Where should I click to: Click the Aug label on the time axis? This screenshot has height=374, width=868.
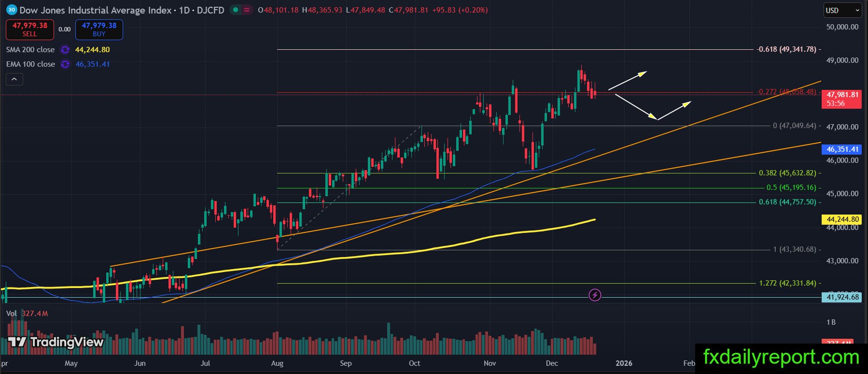(x=277, y=363)
